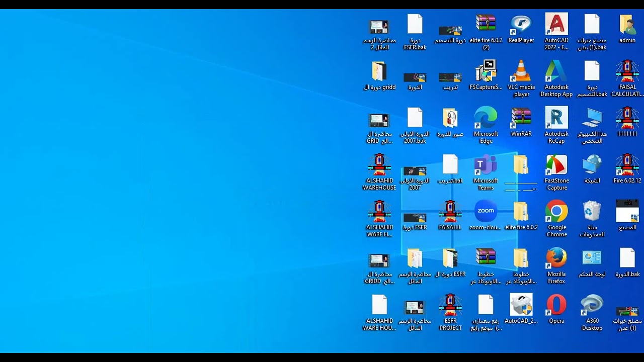The width and height of the screenshot is (644, 362).
Task: Click the 1111111 desktop icon
Action: pos(627,122)
